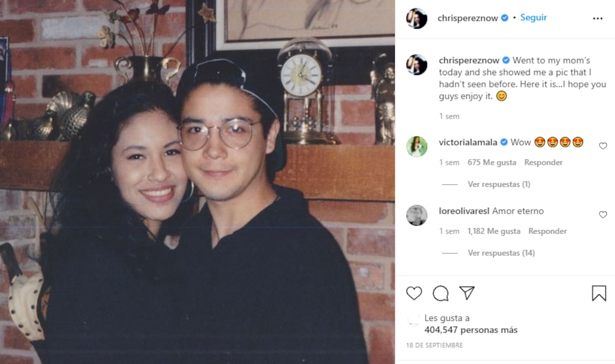View 675 Me gusta on first comment
615x364 pixels.
click(490, 162)
